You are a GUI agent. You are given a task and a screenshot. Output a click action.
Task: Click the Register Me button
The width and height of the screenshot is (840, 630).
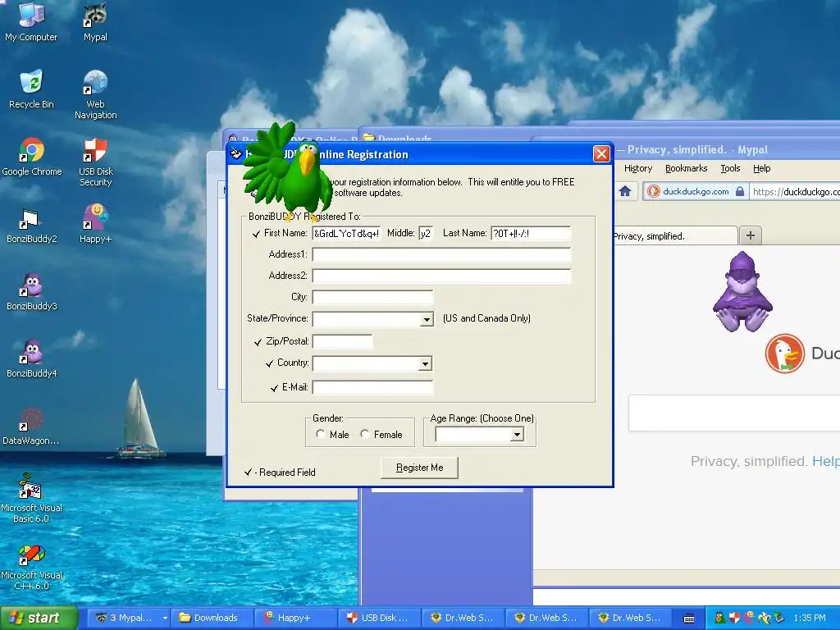click(419, 468)
